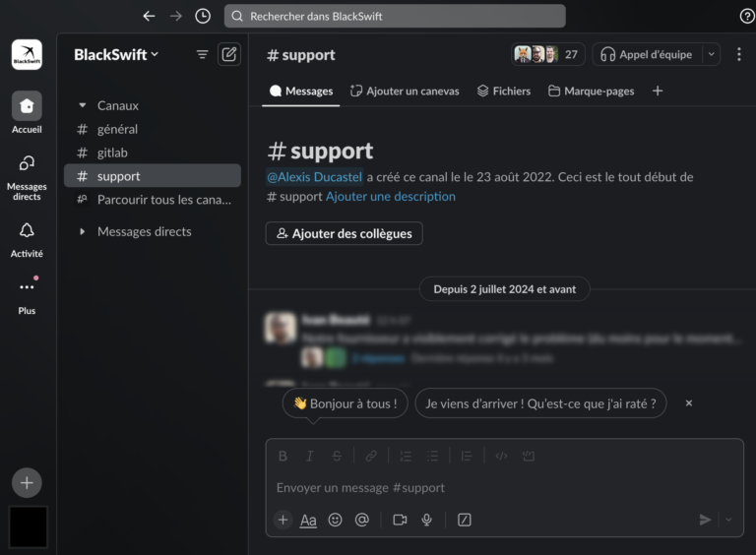Open Plus three-dot menu in the left rail
Screen dimensions: 756x555
click(27, 294)
